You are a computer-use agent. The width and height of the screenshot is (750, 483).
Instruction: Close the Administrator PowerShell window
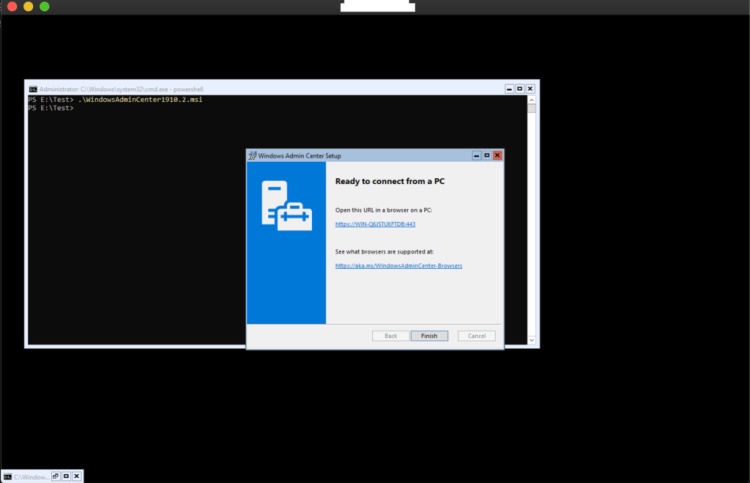click(x=530, y=89)
